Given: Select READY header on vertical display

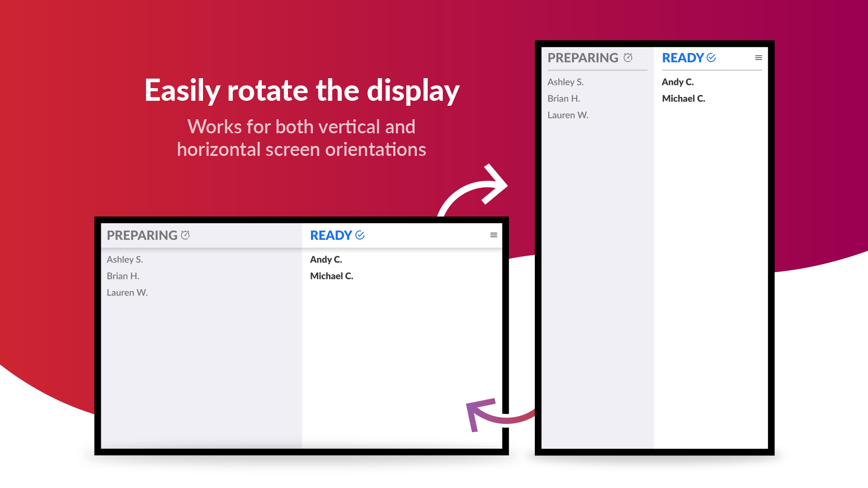Looking at the screenshot, I should [x=683, y=58].
